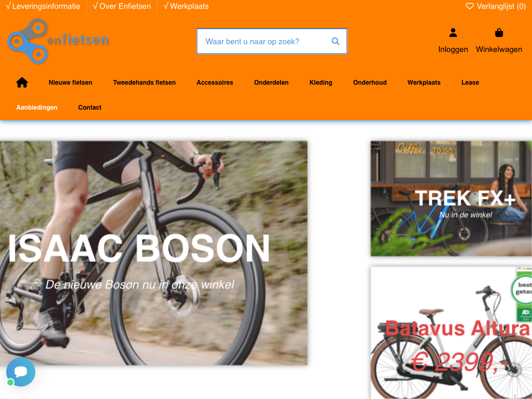
Task: Open the Trek FX+ promo banner
Action: pyautogui.click(x=451, y=198)
